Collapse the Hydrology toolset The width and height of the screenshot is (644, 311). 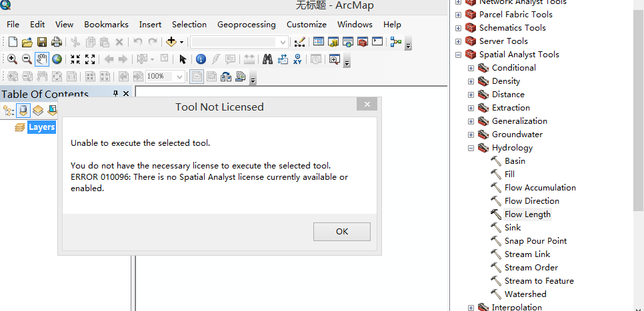click(x=471, y=148)
